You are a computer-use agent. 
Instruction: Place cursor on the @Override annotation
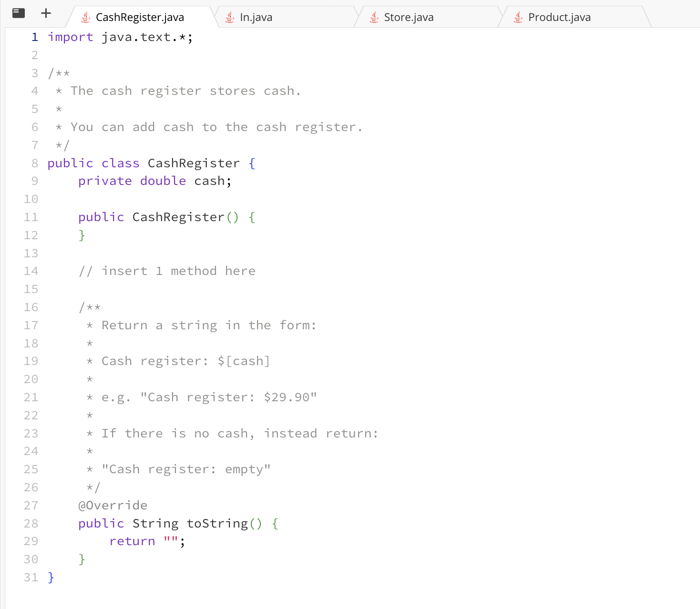click(x=113, y=505)
